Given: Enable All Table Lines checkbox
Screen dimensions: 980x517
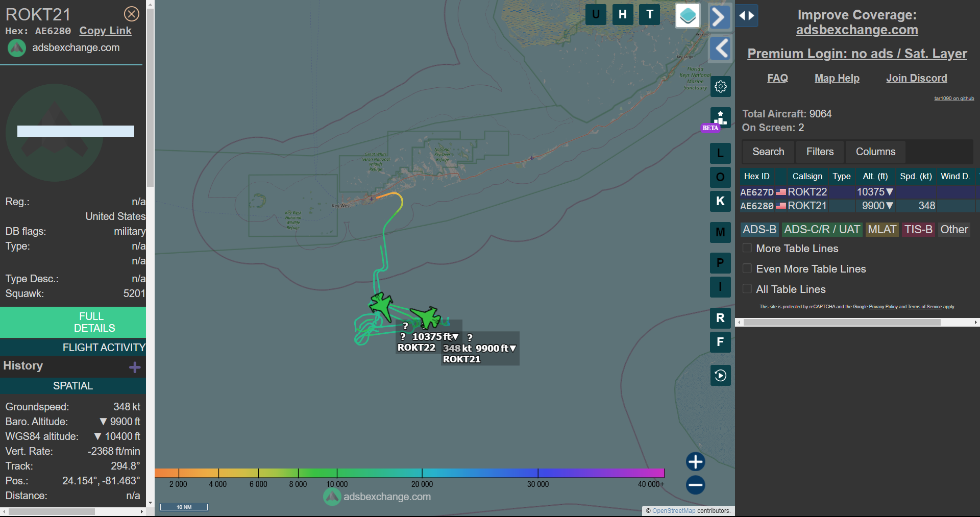Looking at the screenshot, I should pos(747,289).
